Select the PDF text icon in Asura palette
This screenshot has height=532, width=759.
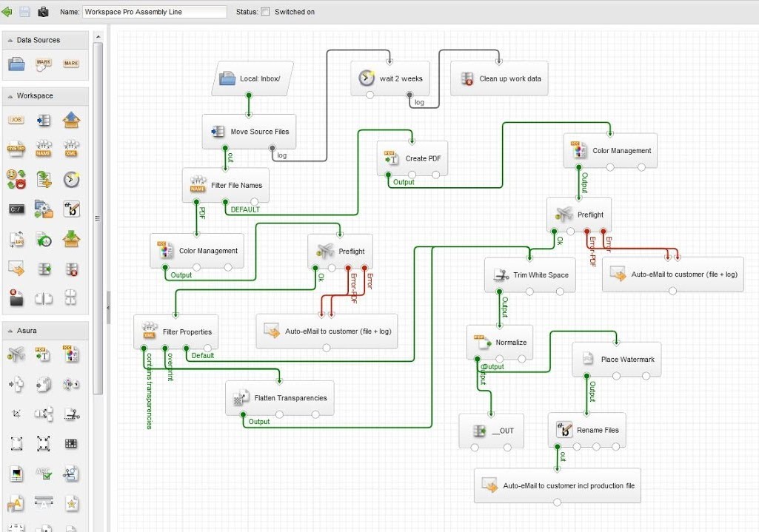coord(43,354)
